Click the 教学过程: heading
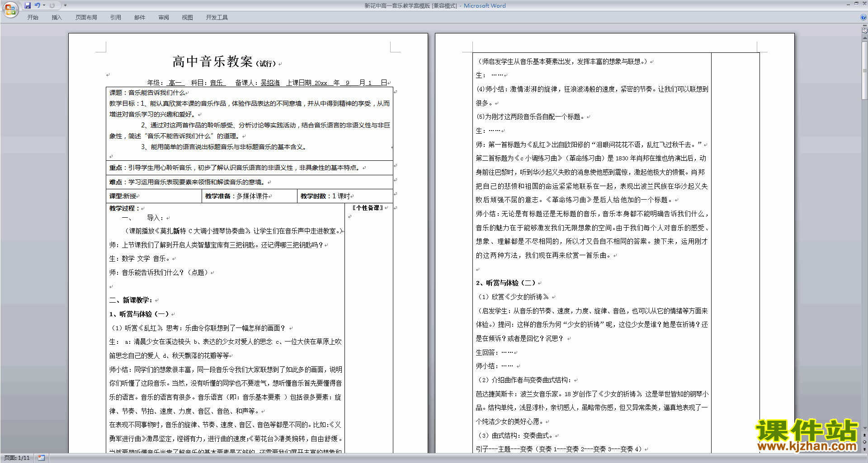Screen dimensions: 868x463 pyautogui.click(x=125, y=208)
